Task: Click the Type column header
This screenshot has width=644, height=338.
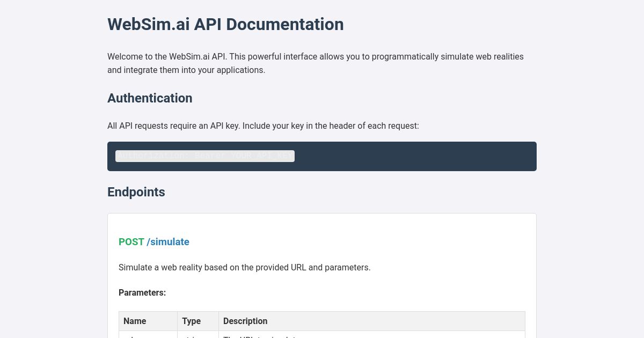Action: click(x=192, y=321)
